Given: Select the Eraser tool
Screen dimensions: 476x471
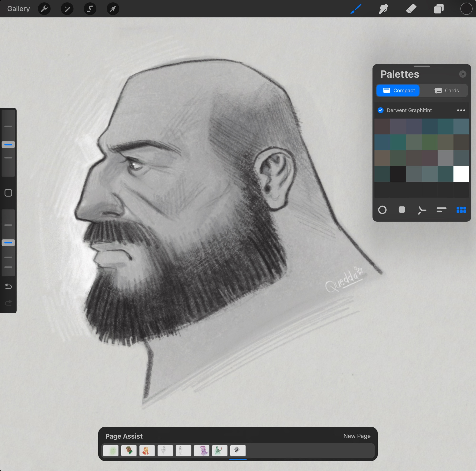Looking at the screenshot, I should click(411, 9).
